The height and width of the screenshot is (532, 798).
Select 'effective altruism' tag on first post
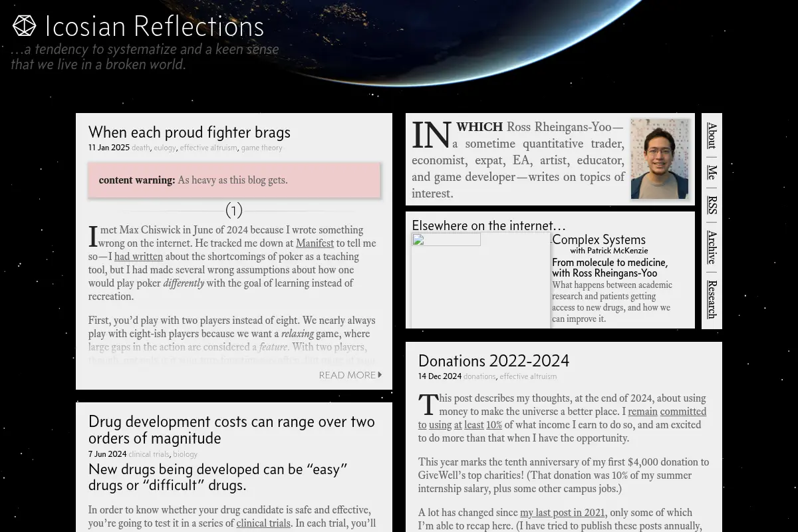[x=208, y=148]
